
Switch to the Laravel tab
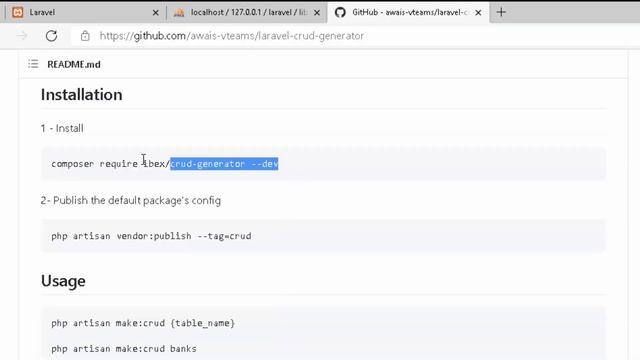coord(85,12)
